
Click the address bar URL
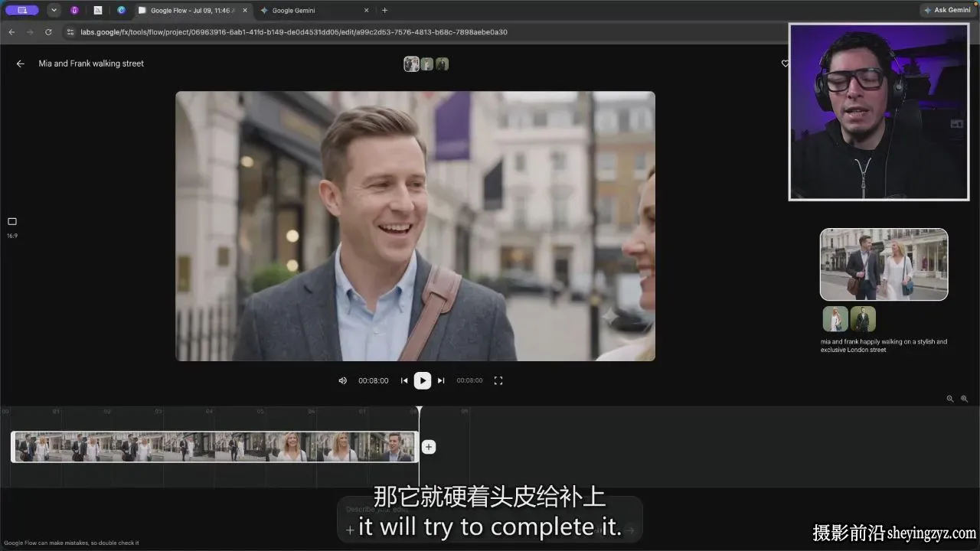pyautogui.click(x=294, y=32)
